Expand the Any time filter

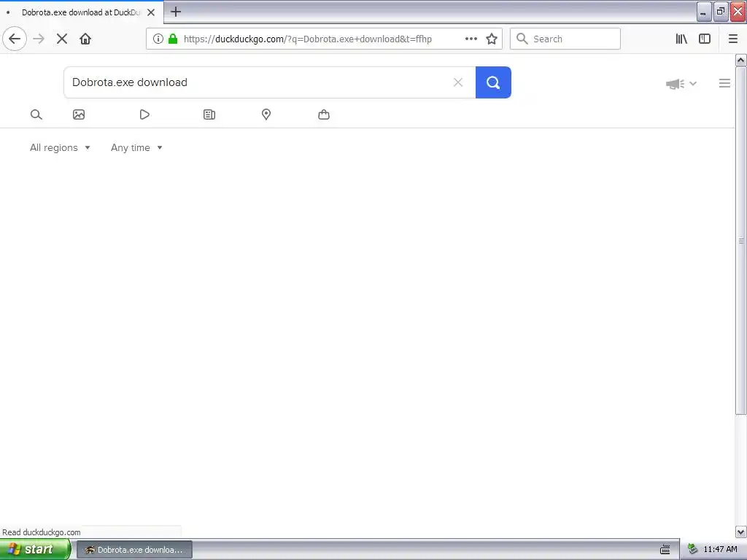click(136, 147)
